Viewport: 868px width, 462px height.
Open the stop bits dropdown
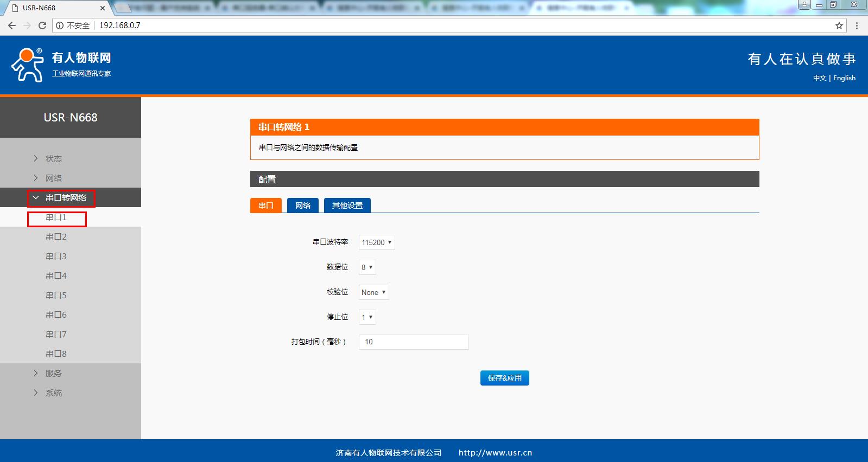click(x=367, y=317)
